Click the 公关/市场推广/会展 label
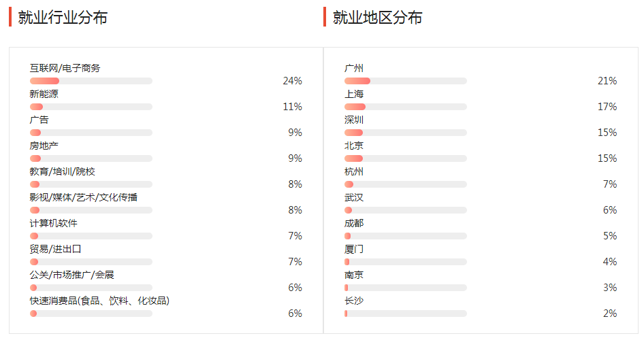 click(71, 275)
